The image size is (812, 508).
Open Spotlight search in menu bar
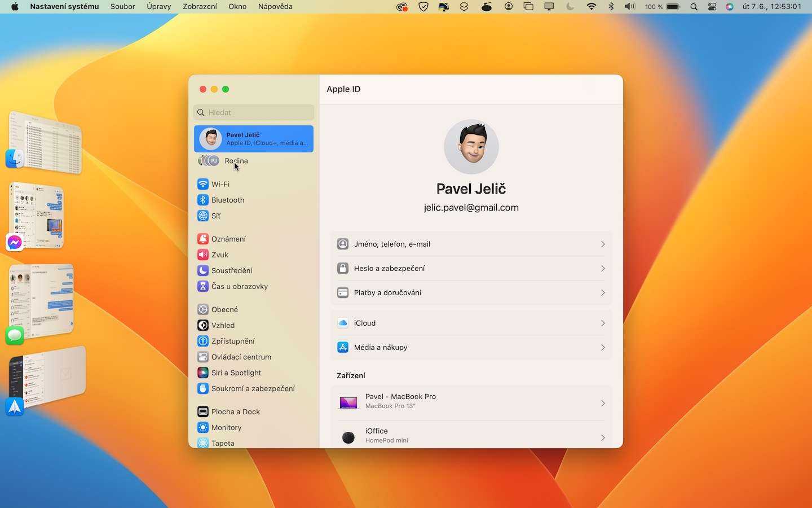(x=694, y=7)
